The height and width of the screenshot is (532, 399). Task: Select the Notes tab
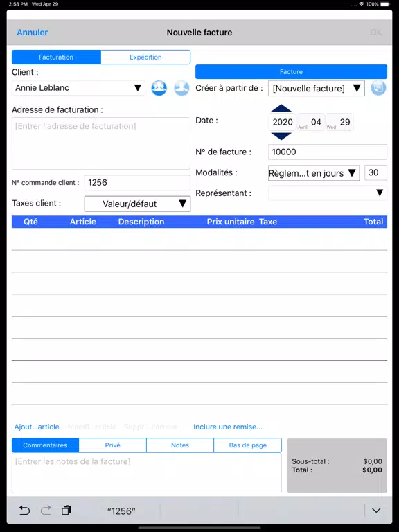[x=180, y=445]
